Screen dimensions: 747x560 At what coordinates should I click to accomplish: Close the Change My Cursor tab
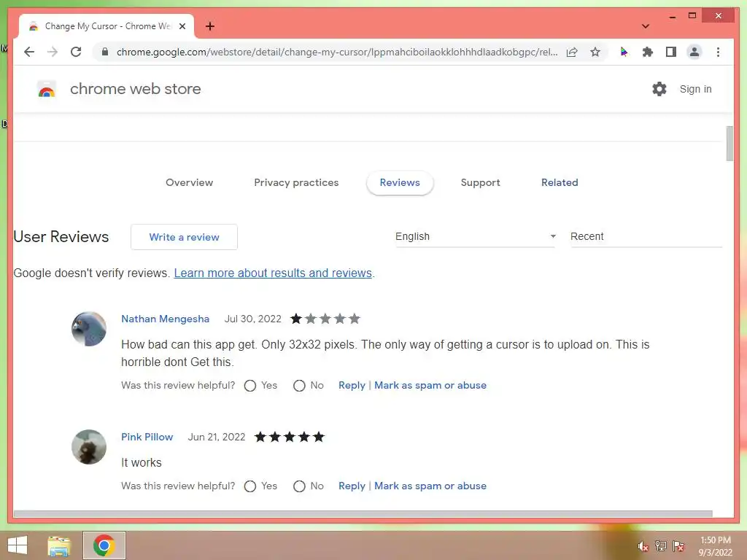(x=182, y=26)
